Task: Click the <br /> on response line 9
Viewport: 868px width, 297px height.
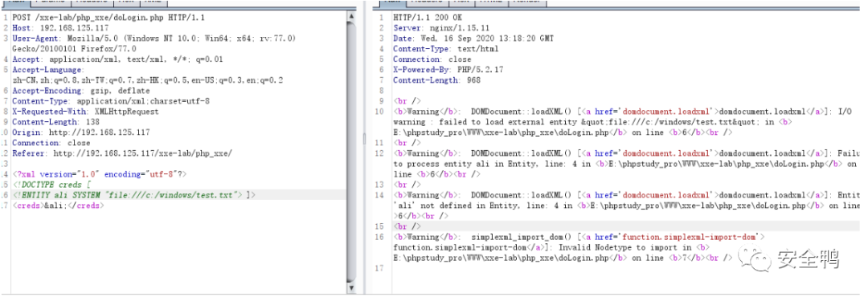Action: coord(407,101)
